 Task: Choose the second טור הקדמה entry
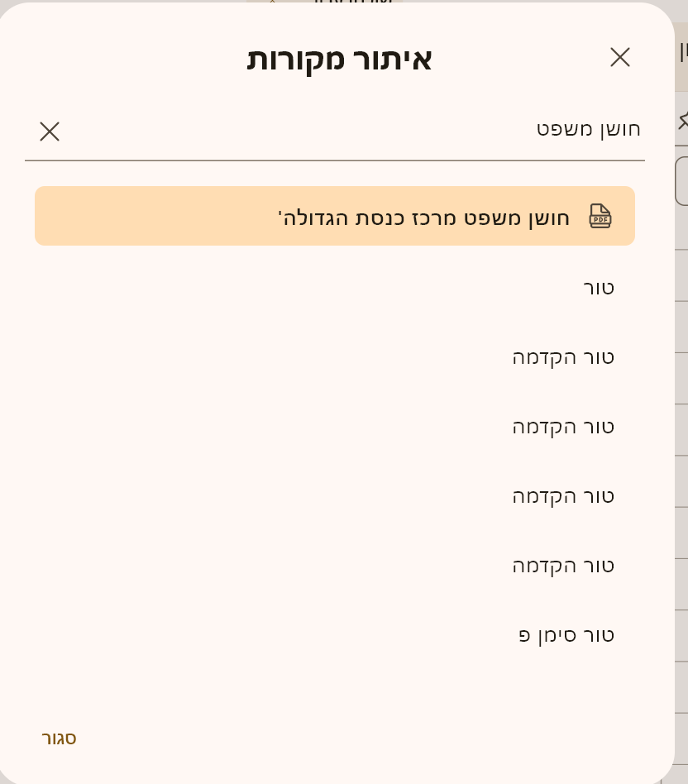pyautogui.click(x=563, y=427)
